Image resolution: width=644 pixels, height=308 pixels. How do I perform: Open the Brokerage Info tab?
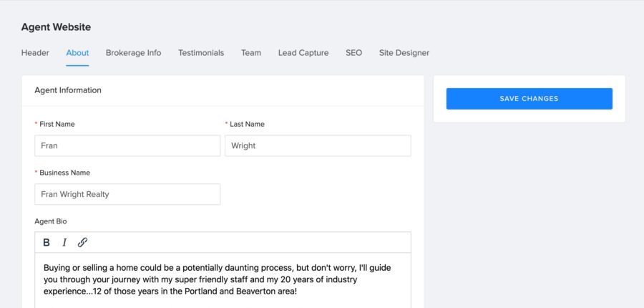tap(134, 52)
